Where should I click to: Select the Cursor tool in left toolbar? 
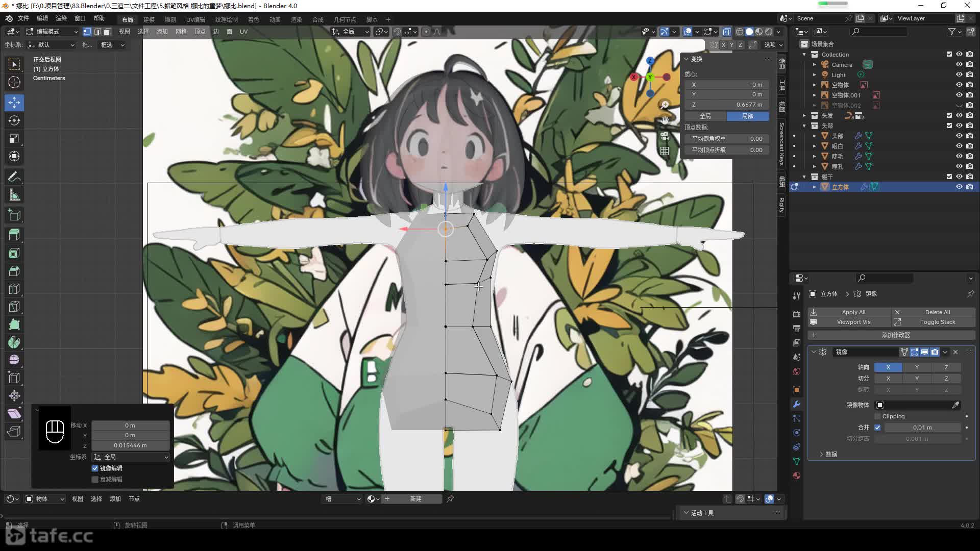(14, 82)
